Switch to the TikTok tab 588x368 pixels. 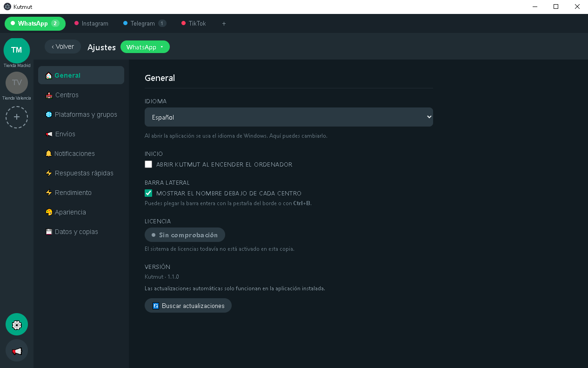194,23
